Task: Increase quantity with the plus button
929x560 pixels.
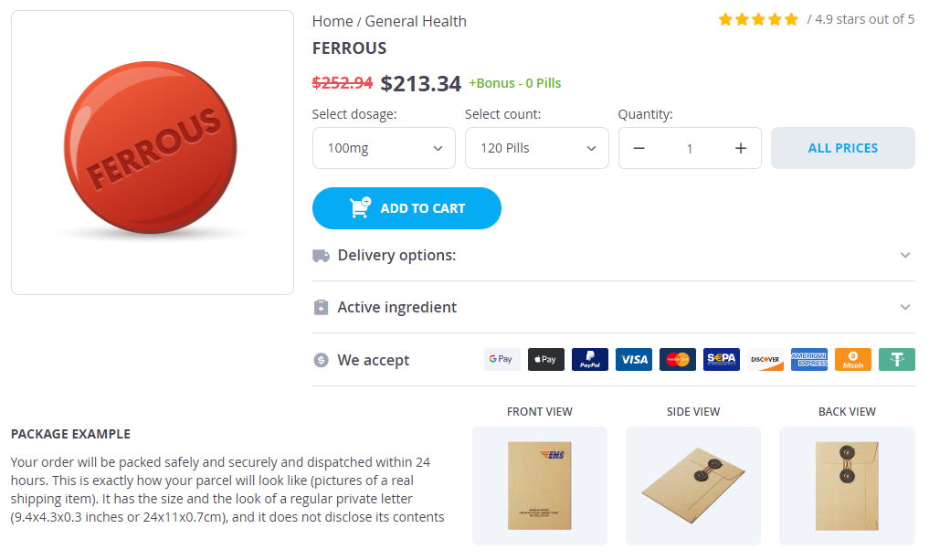Action: pos(741,149)
